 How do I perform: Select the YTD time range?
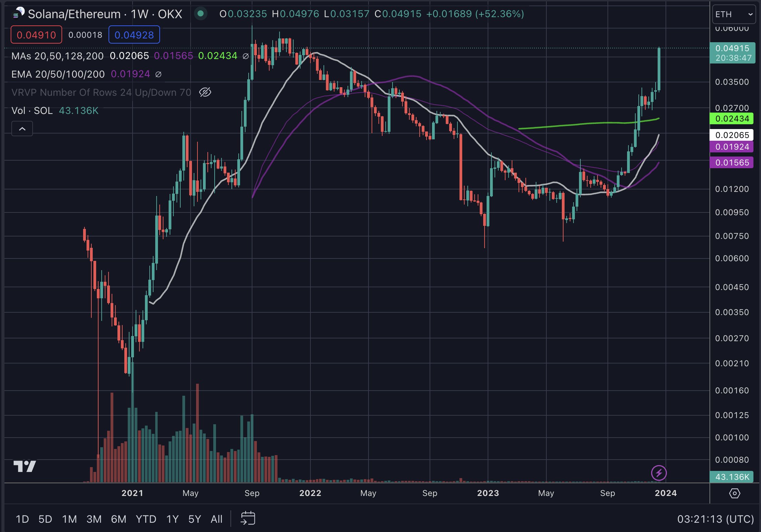pyautogui.click(x=146, y=519)
